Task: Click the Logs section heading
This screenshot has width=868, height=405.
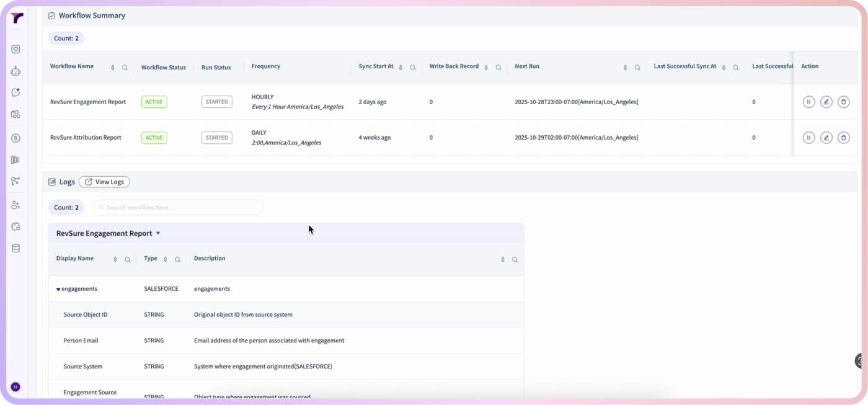Action: click(67, 182)
